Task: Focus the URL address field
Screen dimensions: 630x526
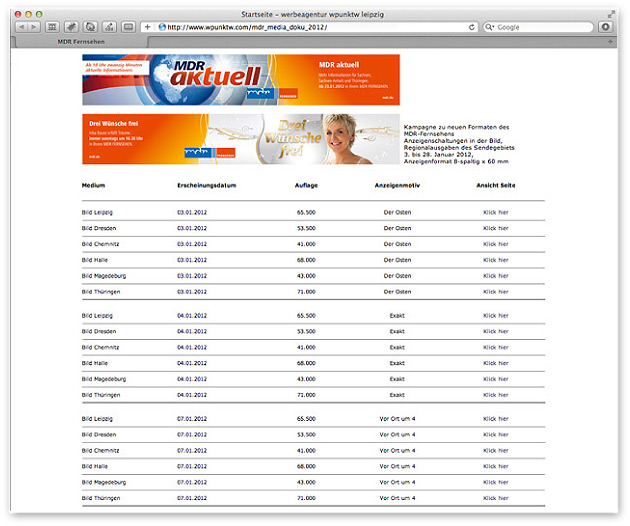Action: pyautogui.click(x=311, y=27)
